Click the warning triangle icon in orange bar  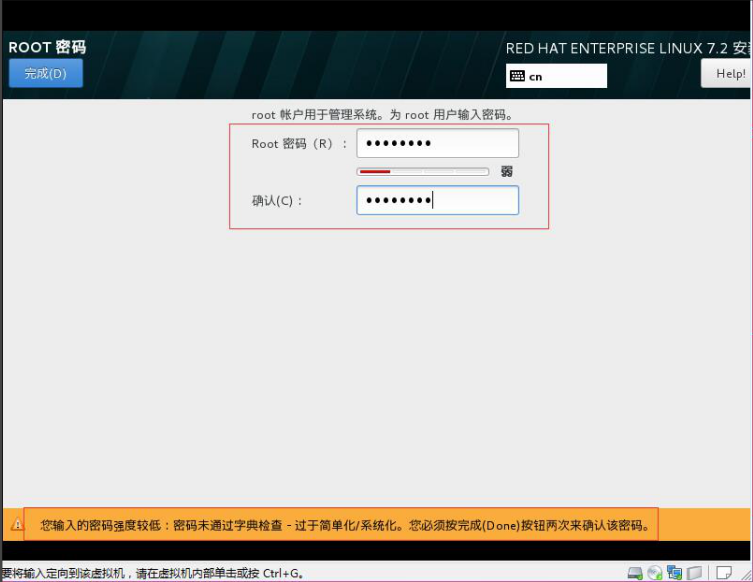coord(17,524)
